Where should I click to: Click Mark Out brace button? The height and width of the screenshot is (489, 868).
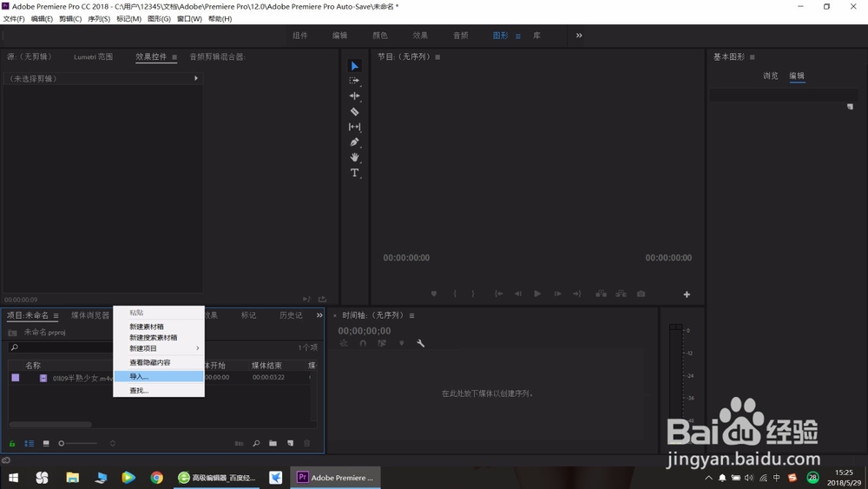[x=473, y=294]
